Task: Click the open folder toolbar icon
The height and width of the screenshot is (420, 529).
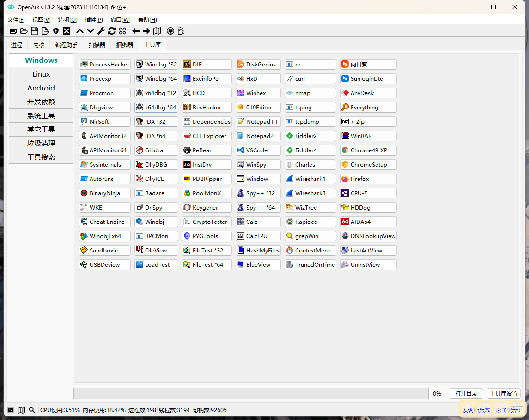Action: (x=24, y=31)
